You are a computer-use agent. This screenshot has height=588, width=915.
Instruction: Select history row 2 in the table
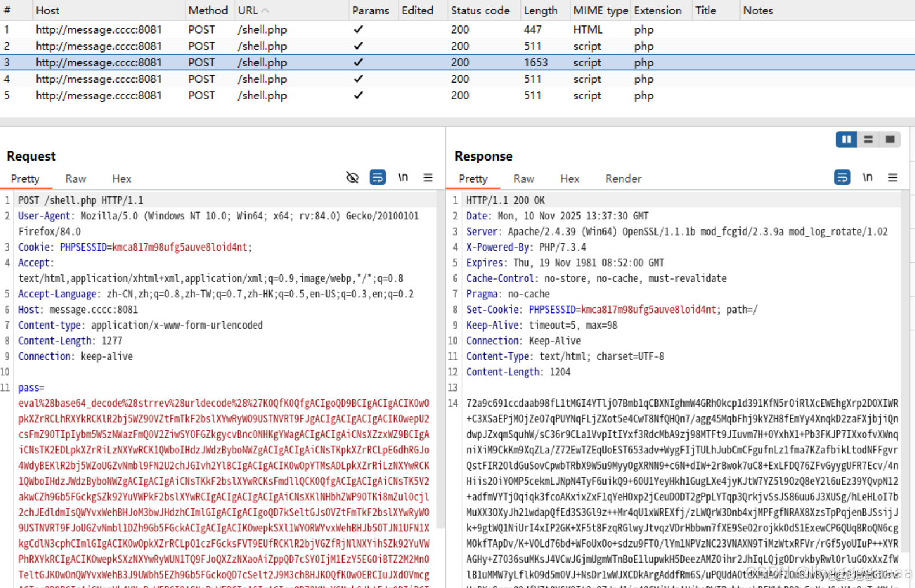pyautogui.click(x=457, y=46)
